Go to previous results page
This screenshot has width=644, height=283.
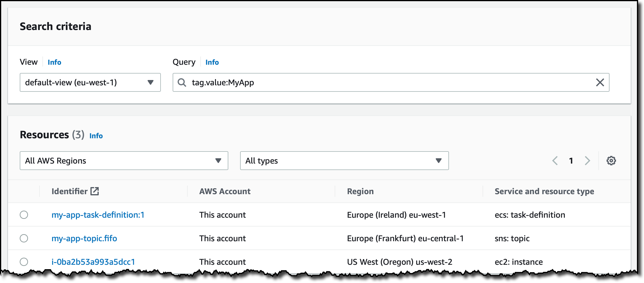[x=555, y=161]
